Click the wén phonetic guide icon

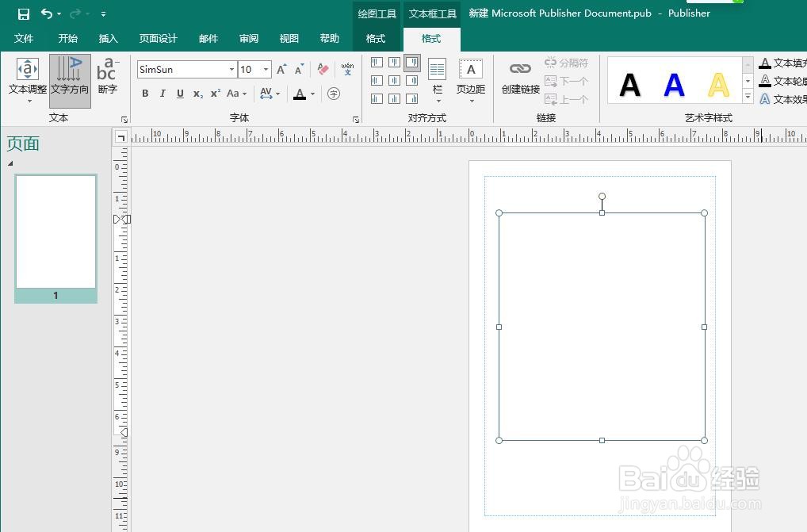(347, 69)
